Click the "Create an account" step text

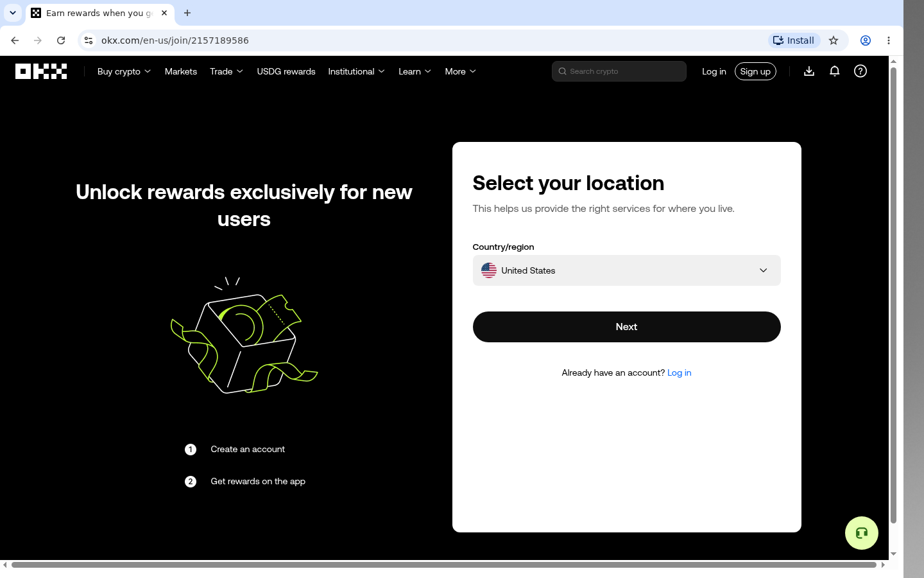point(248,450)
